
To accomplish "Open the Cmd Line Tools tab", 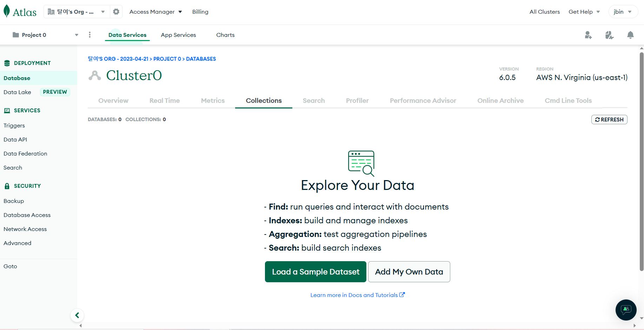I will point(568,100).
